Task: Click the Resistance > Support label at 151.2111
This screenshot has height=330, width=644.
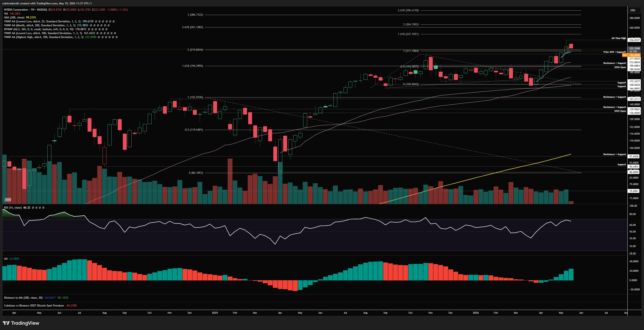Action: tap(615, 97)
